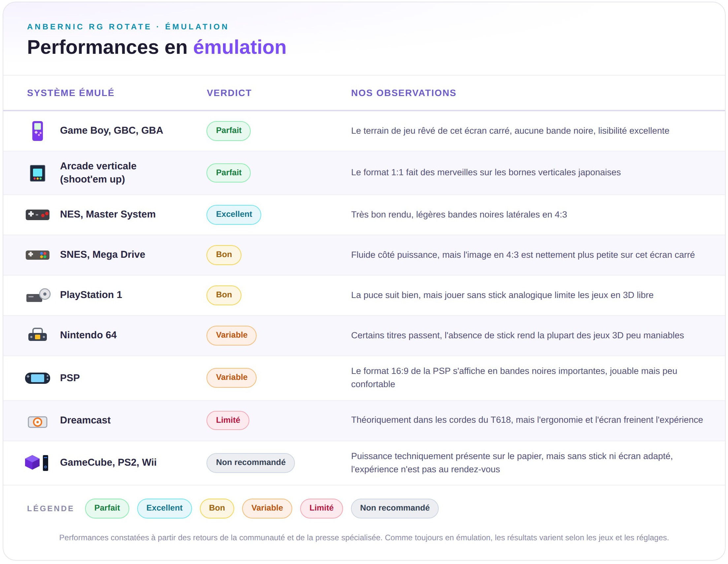The image size is (728, 564).
Task: Click the Bon verdict on PlayStation 1 row
Action: [x=224, y=295]
